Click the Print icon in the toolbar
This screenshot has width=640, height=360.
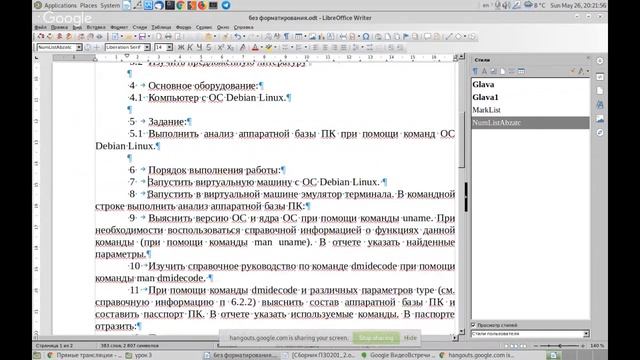168,36
